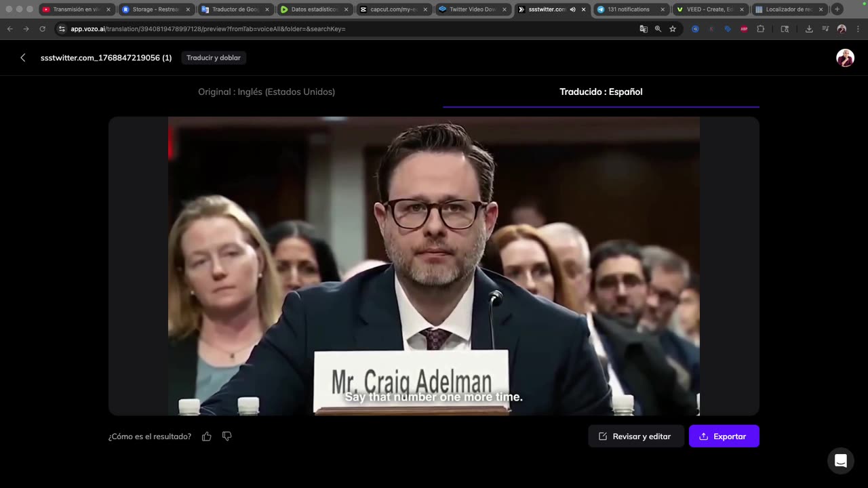Open the support chat bubble

840,461
